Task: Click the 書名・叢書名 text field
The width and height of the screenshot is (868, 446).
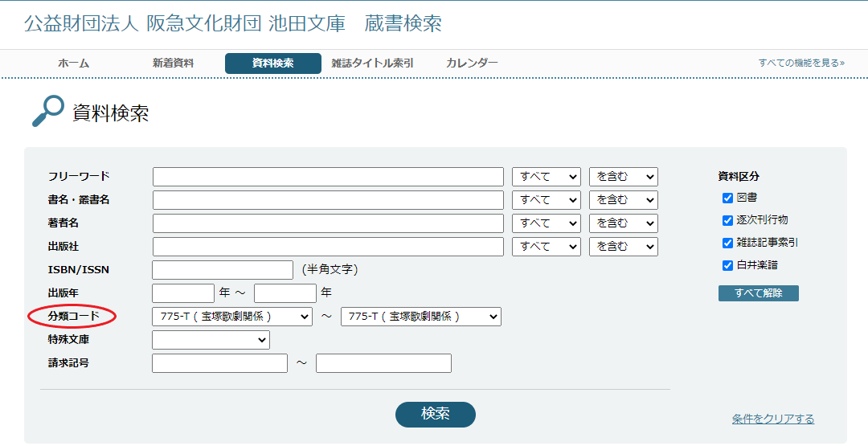Action: [328, 200]
